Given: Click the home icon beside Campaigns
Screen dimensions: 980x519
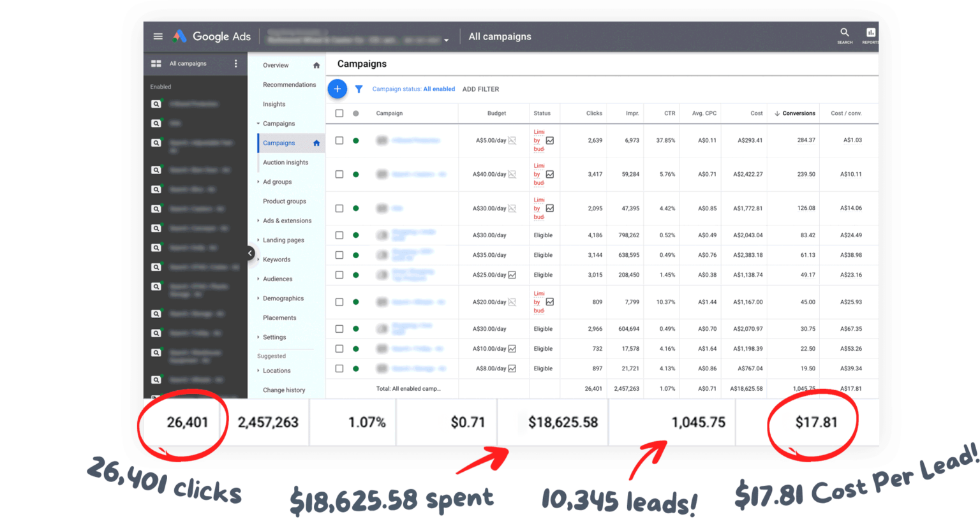Looking at the screenshot, I should click(x=316, y=143).
